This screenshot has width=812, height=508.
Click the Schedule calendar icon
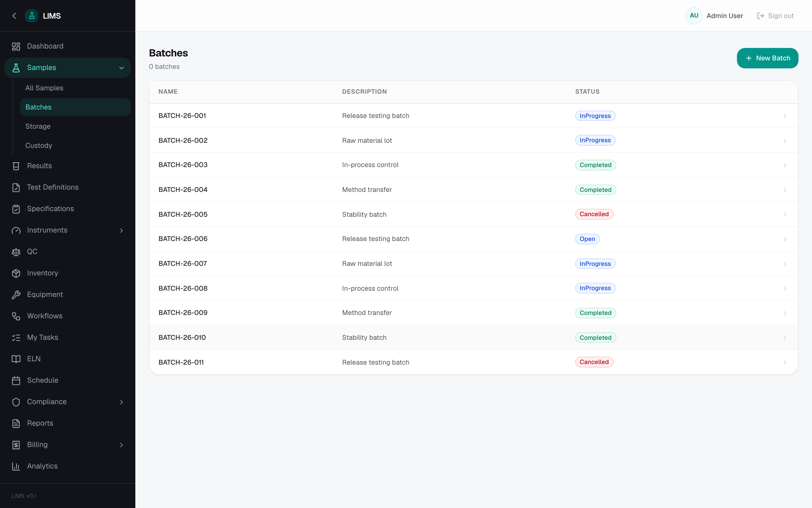pyautogui.click(x=16, y=381)
